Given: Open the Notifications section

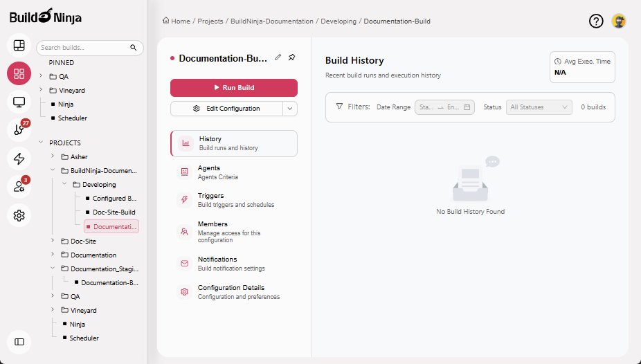Looking at the screenshot, I should pos(234,264).
